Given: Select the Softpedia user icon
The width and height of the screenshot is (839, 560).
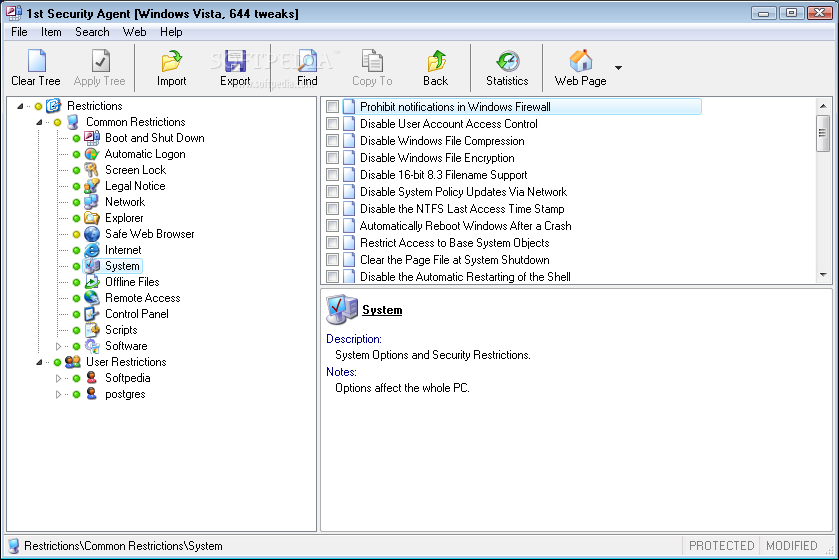Looking at the screenshot, I should click(92, 378).
